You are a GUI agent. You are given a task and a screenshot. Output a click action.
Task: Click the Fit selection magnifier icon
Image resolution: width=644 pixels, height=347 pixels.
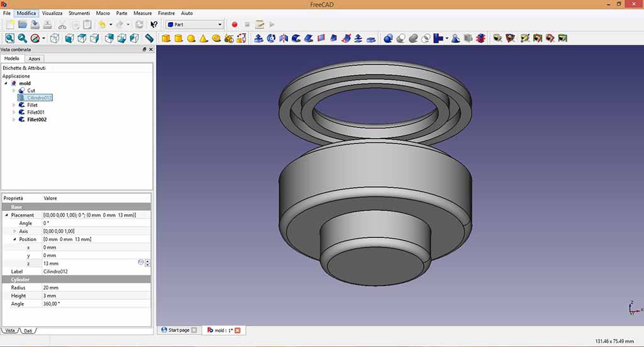coord(22,38)
